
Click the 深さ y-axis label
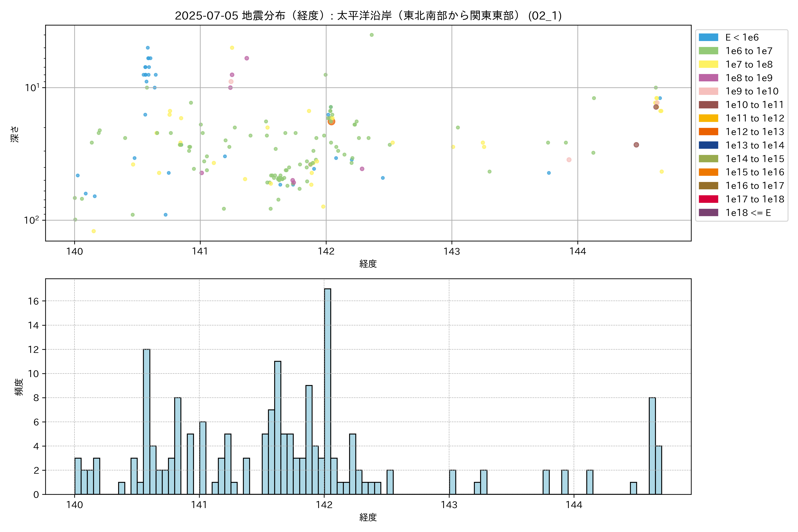[15, 134]
